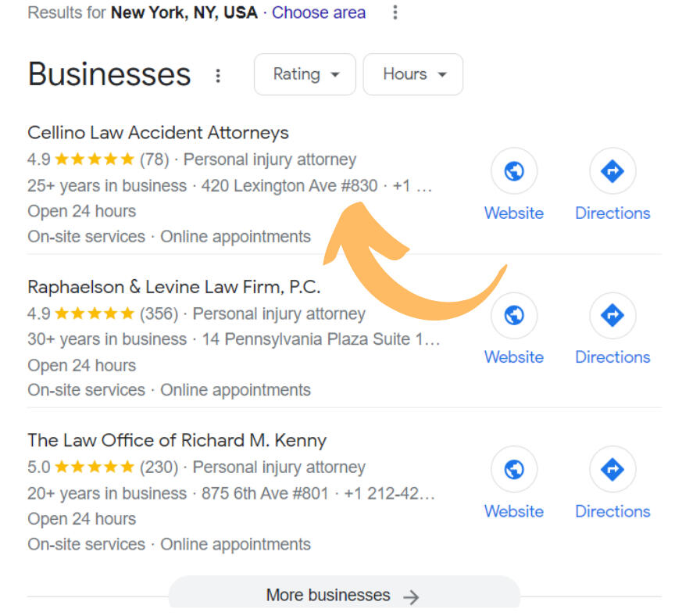The height and width of the screenshot is (616, 675).
Task: Expand the Rating filter dropdown
Action: [x=305, y=74]
